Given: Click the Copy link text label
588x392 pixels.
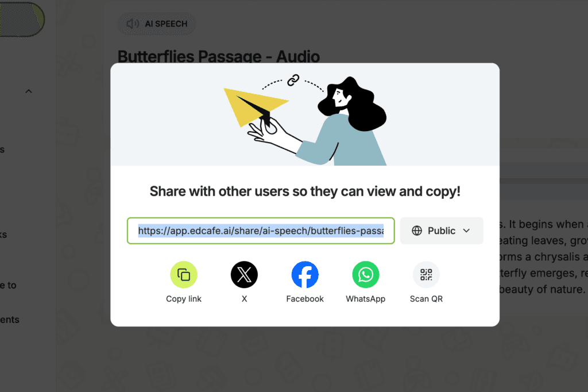Looking at the screenshot, I should pyautogui.click(x=184, y=299).
